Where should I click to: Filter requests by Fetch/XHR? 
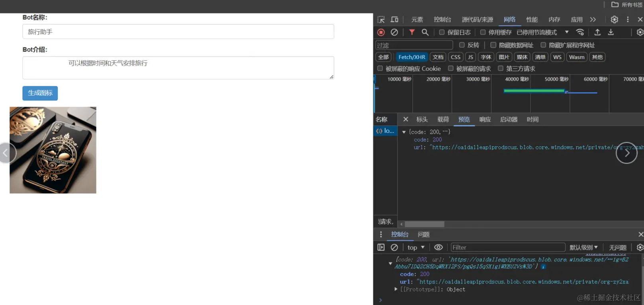[411, 57]
